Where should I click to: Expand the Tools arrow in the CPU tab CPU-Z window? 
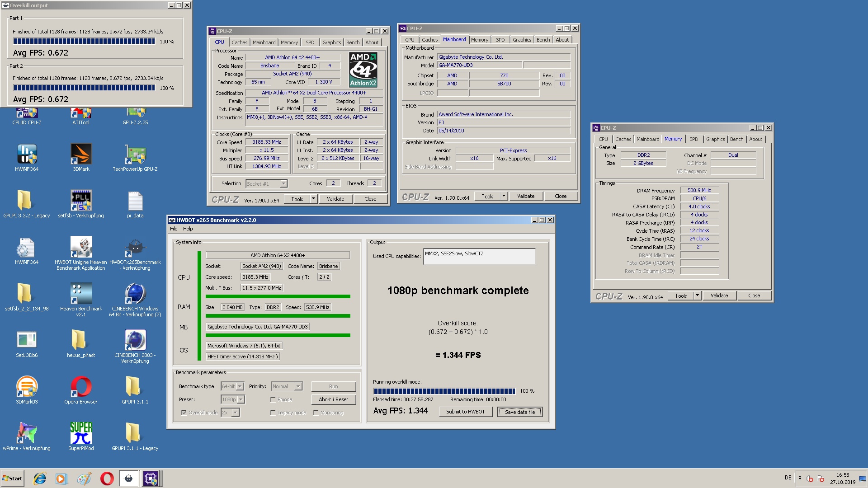point(313,199)
